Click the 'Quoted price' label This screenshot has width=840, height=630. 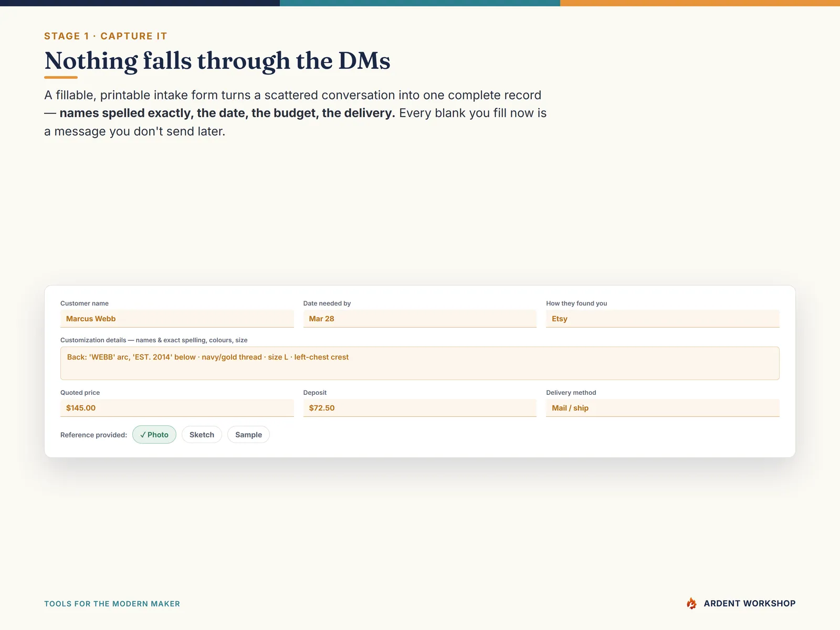click(x=80, y=393)
